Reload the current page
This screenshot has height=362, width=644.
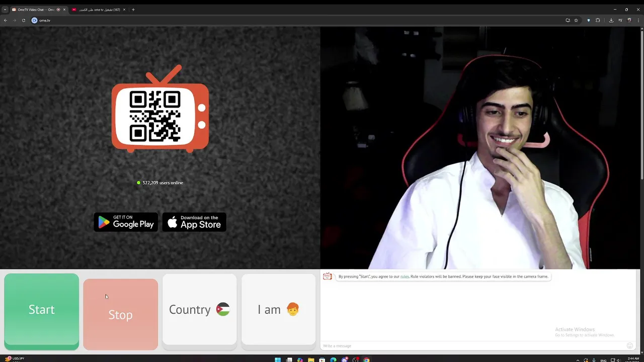(23, 20)
